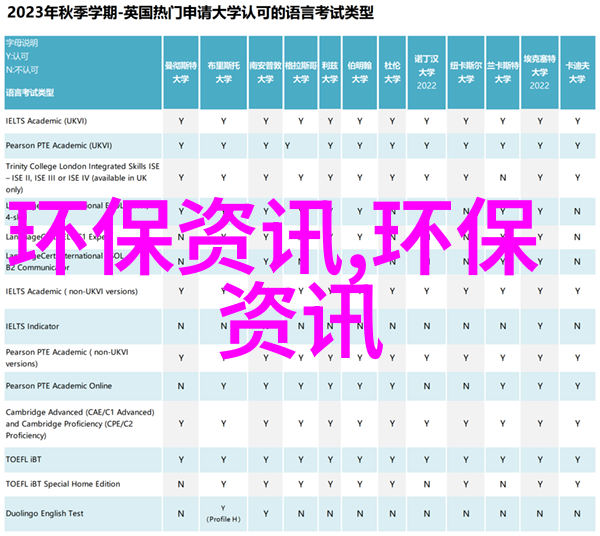Click the 布里斯托大学 column header

pyautogui.click(x=223, y=72)
